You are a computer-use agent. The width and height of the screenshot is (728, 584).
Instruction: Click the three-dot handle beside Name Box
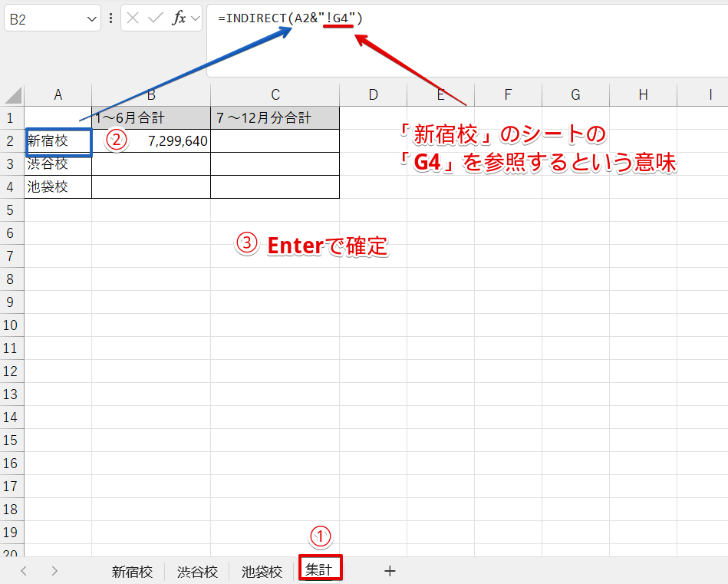point(110,18)
